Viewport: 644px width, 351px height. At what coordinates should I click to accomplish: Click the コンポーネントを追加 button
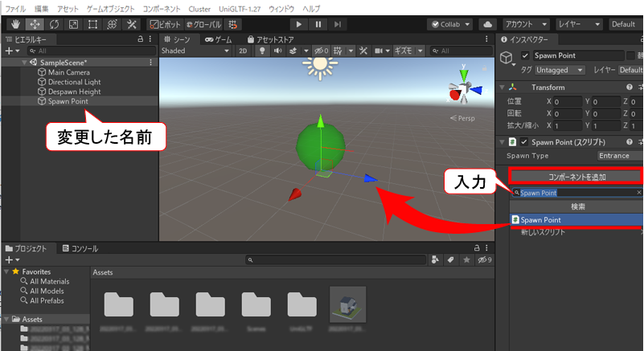click(x=576, y=176)
